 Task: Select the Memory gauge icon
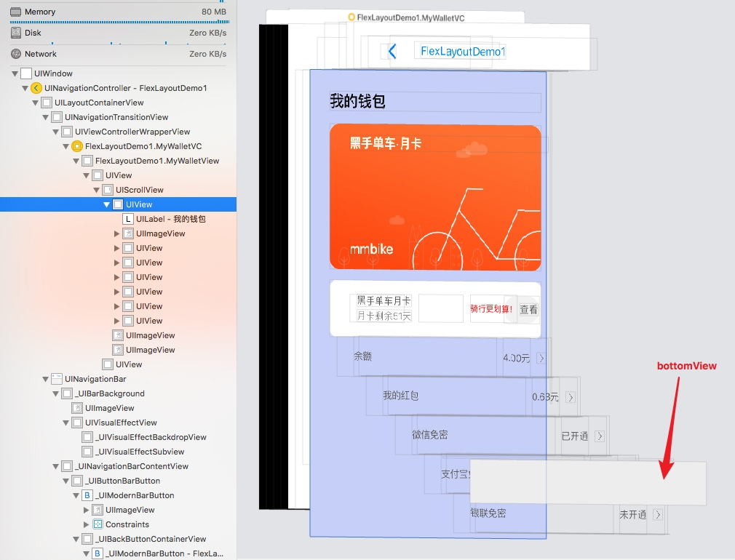click(15, 12)
